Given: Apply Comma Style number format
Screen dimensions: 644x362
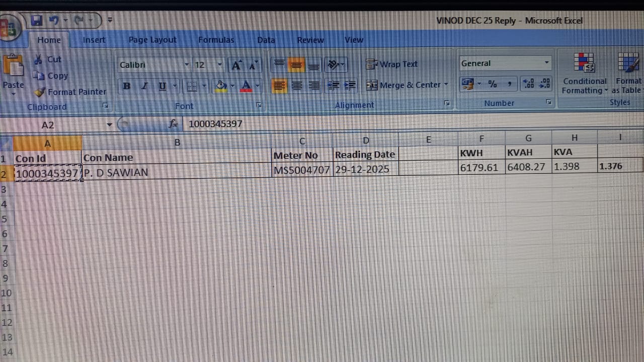Looking at the screenshot, I should 509,84.
